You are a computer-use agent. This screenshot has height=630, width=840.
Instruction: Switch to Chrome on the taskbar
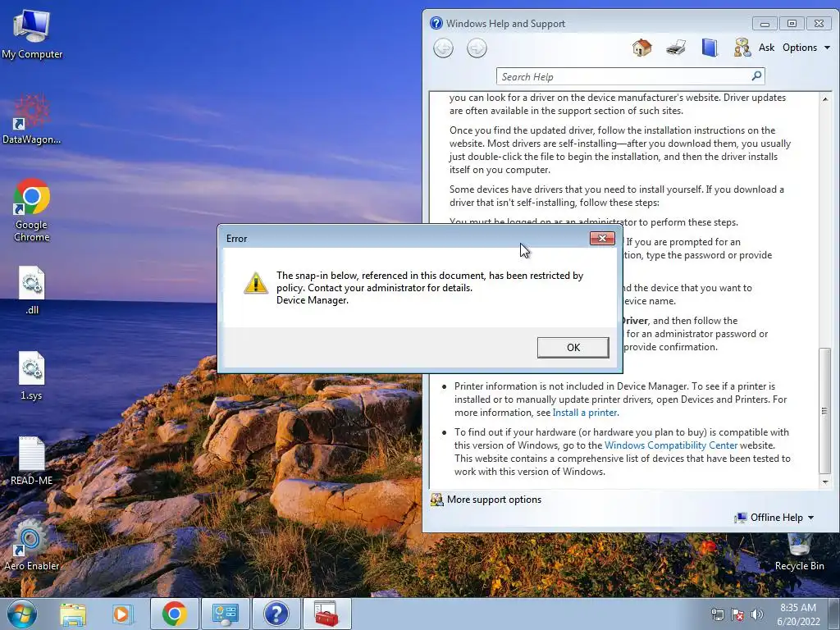click(174, 614)
